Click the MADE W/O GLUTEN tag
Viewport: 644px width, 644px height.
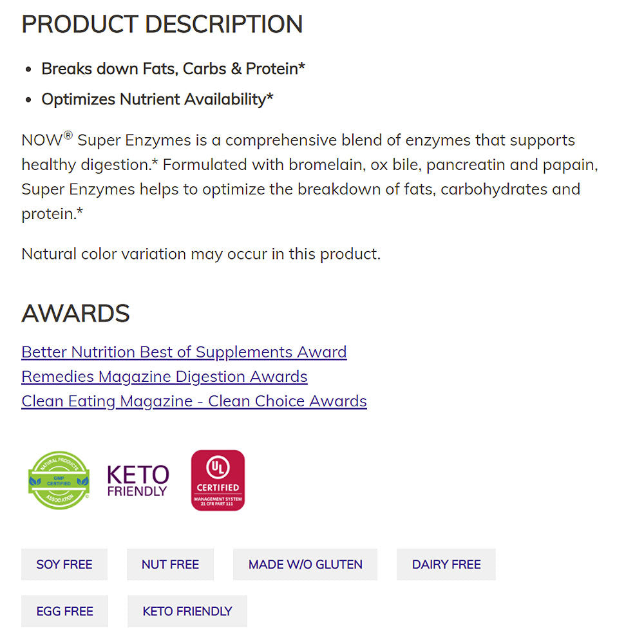305,565
